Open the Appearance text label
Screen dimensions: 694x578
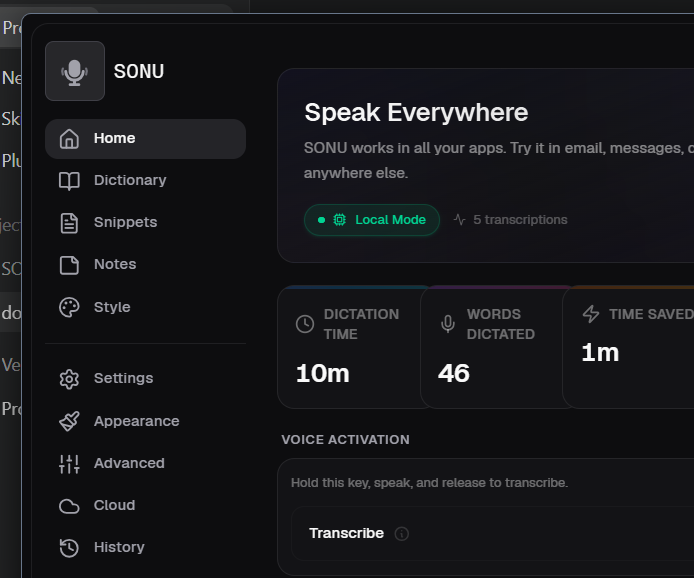(137, 421)
